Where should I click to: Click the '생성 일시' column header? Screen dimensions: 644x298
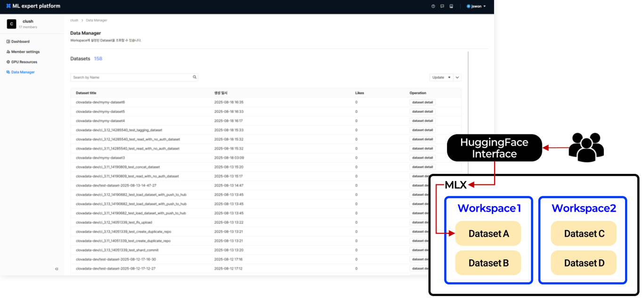(221, 93)
